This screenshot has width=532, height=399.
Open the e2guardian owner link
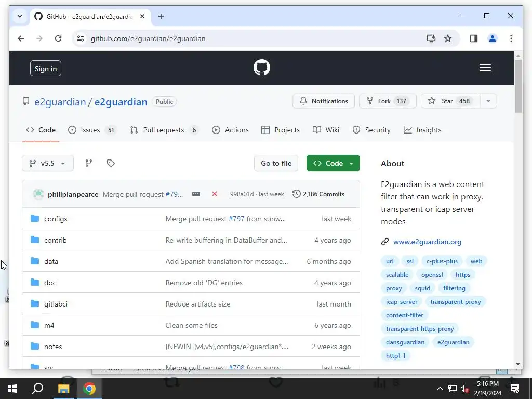pyautogui.click(x=60, y=102)
